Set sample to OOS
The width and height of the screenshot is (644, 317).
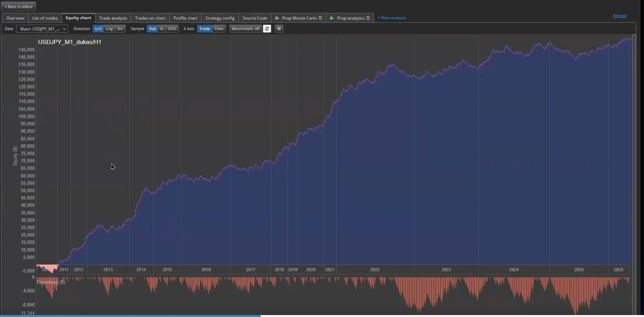pyautogui.click(x=172, y=29)
